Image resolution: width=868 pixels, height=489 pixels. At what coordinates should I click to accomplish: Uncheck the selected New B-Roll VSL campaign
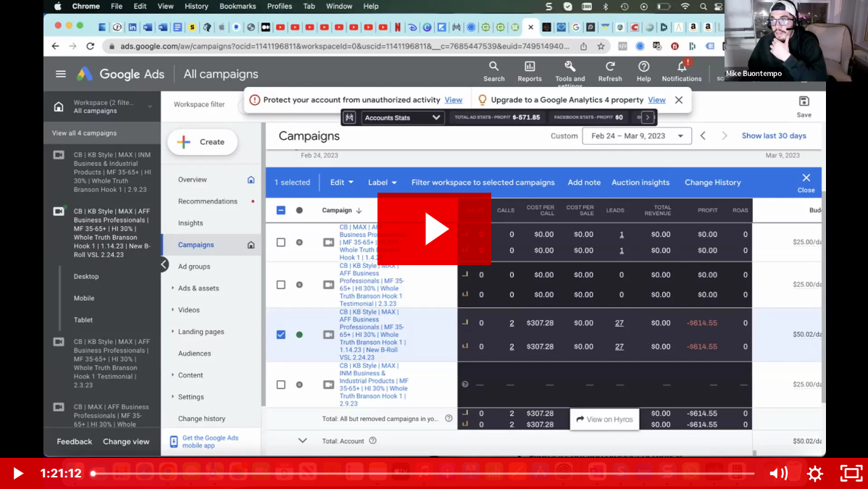(281, 335)
